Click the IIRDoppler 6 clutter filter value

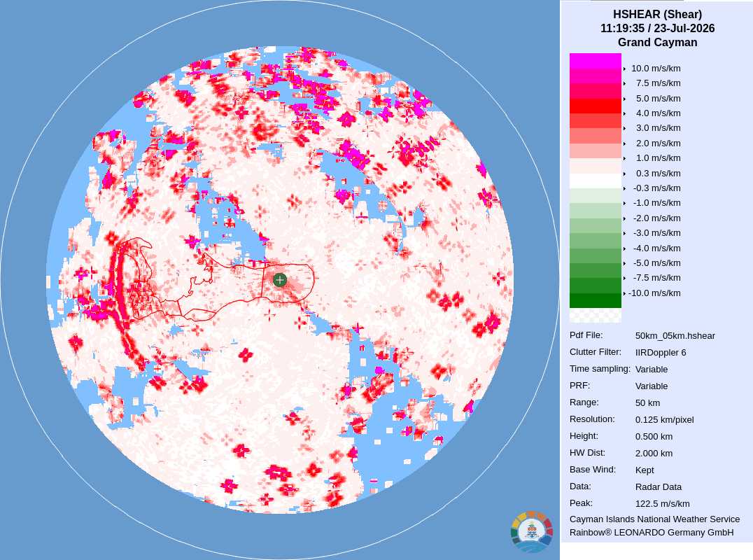click(x=661, y=353)
